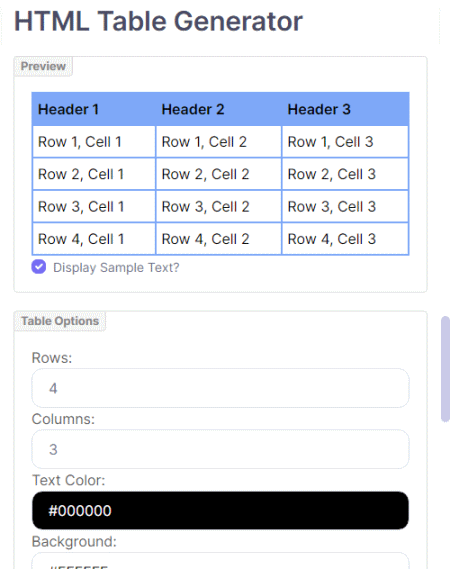Click the page vertical scrollbar thumb

[x=445, y=369]
